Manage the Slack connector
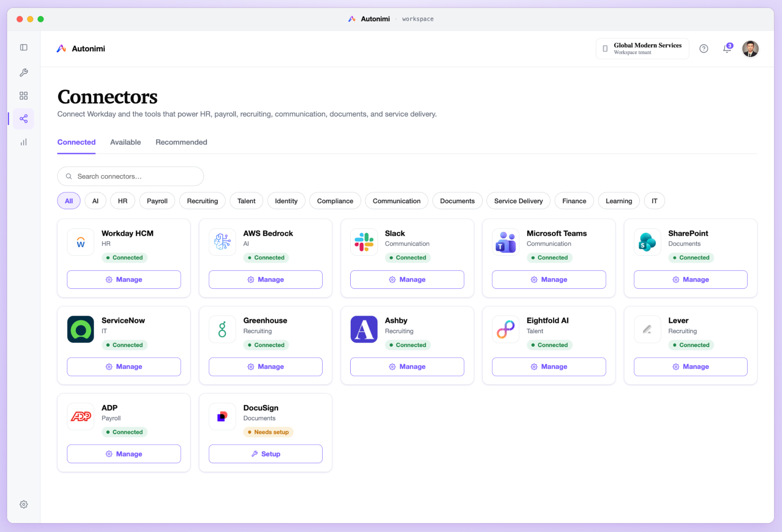Image resolution: width=782 pixels, height=532 pixels. (x=407, y=279)
